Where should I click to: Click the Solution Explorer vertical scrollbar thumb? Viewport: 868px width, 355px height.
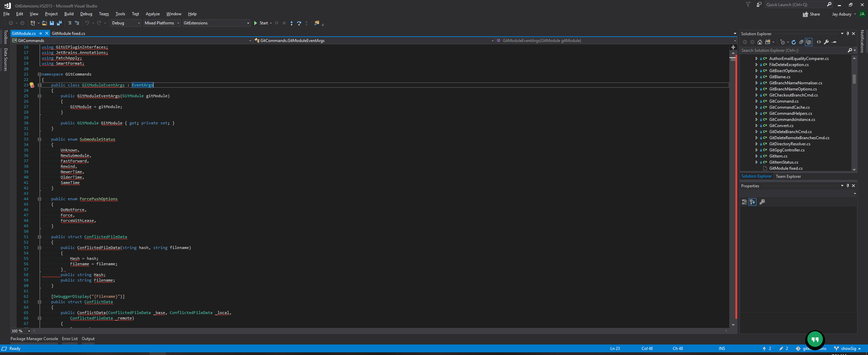tap(854, 79)
